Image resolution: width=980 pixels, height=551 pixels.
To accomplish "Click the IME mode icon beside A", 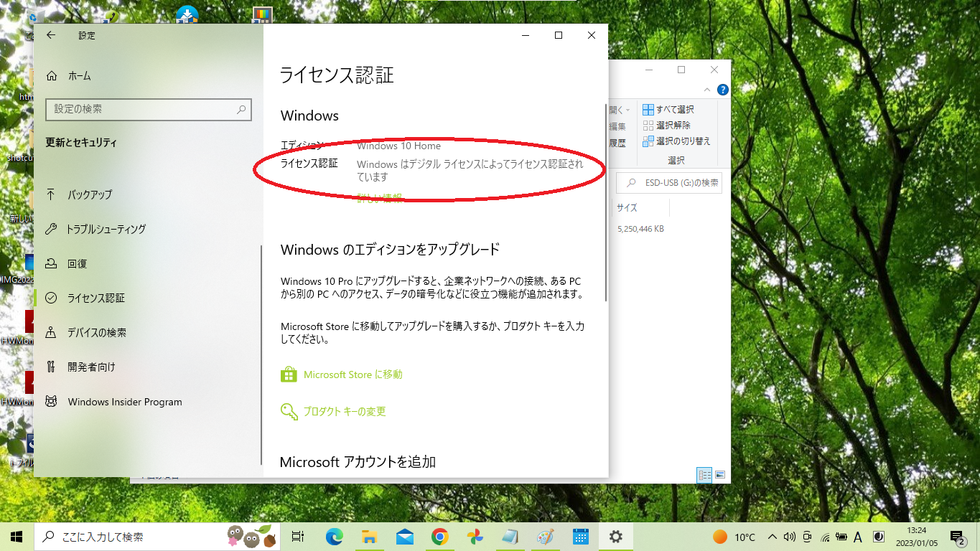I will click(x=877, y=537).
